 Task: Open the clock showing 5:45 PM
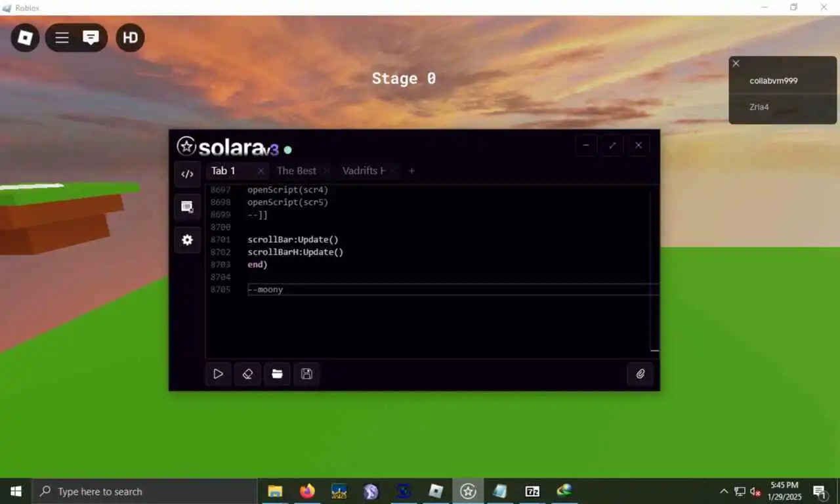(x=785, y=491)
